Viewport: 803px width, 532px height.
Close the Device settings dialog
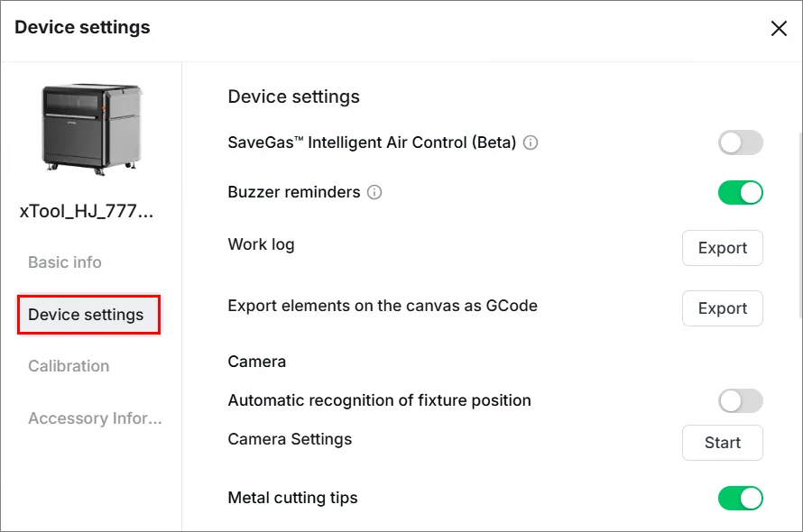click(779, 29)
